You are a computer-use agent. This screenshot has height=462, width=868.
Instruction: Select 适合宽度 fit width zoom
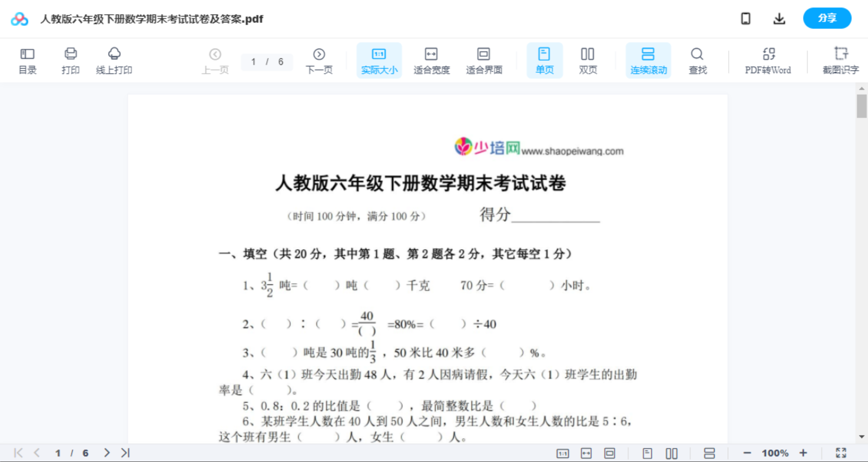point(431,60)
